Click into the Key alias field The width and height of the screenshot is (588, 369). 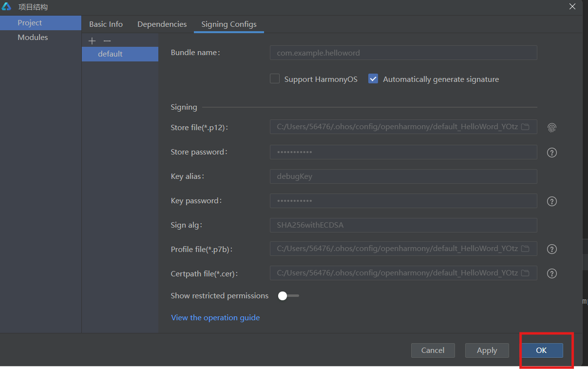403,176
